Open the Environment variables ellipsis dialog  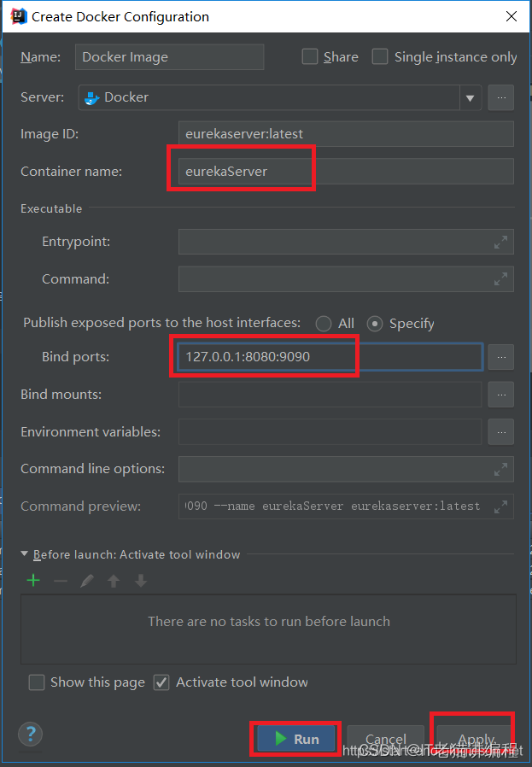501,432
